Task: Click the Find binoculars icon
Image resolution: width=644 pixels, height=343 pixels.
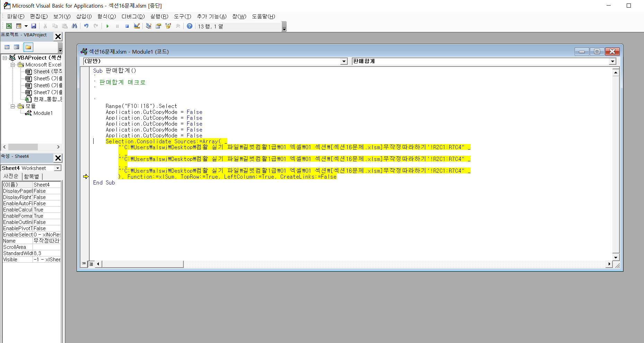Action: point(74,26)
